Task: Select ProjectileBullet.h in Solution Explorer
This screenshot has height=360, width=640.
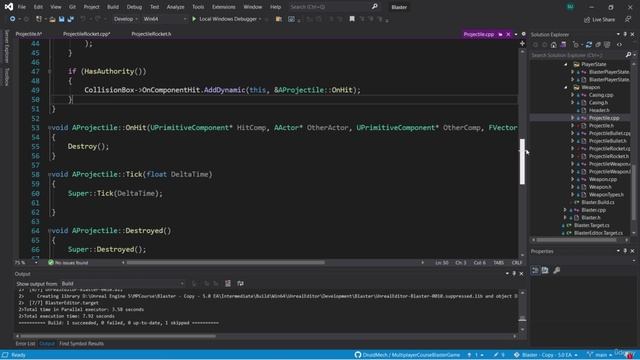Action: click(607, 141)
